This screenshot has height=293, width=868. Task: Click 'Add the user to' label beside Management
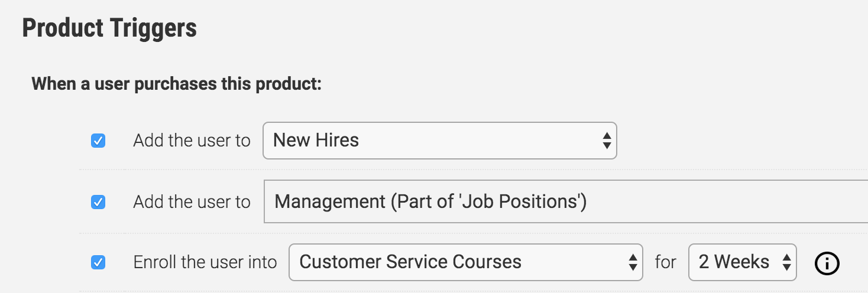(x=192, y=202)
